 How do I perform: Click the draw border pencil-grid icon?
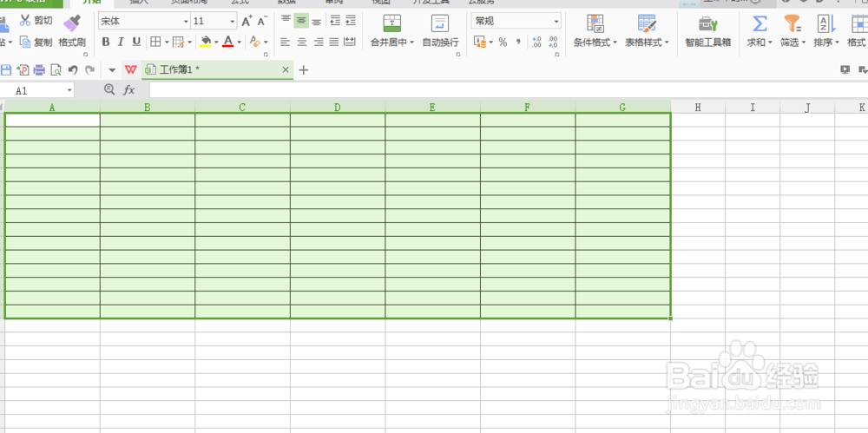point(178,42)
